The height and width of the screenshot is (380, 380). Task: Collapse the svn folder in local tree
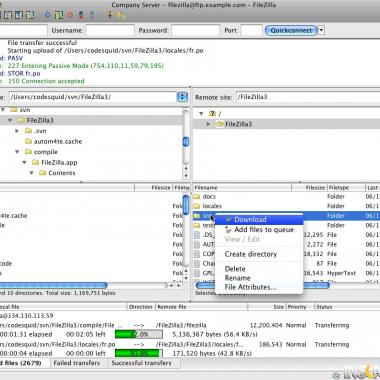3,110
